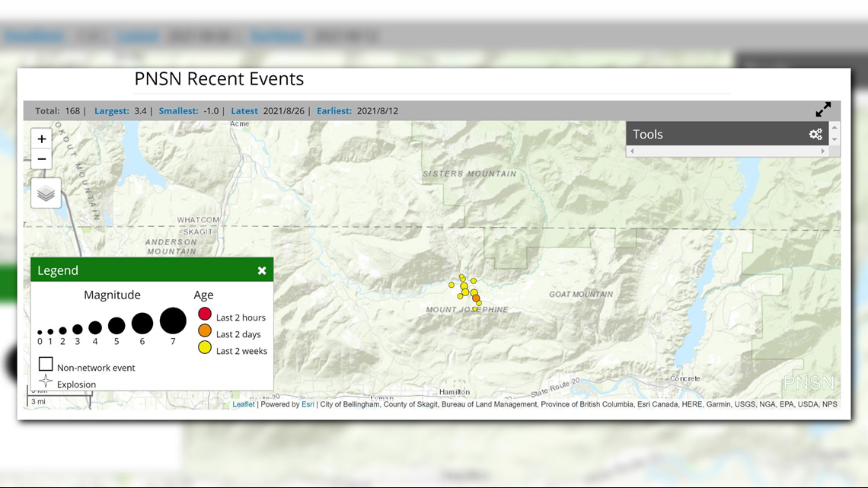Image resolution: width=868 pixels, height=488 pixels.
Task: Expand map to fullscreen
Action: (823, 110)
